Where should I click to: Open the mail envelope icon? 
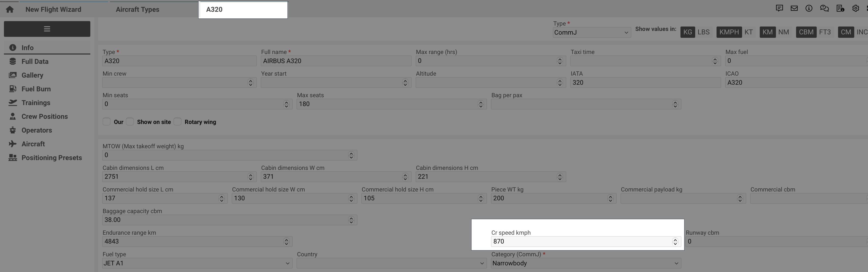[794, 8]
